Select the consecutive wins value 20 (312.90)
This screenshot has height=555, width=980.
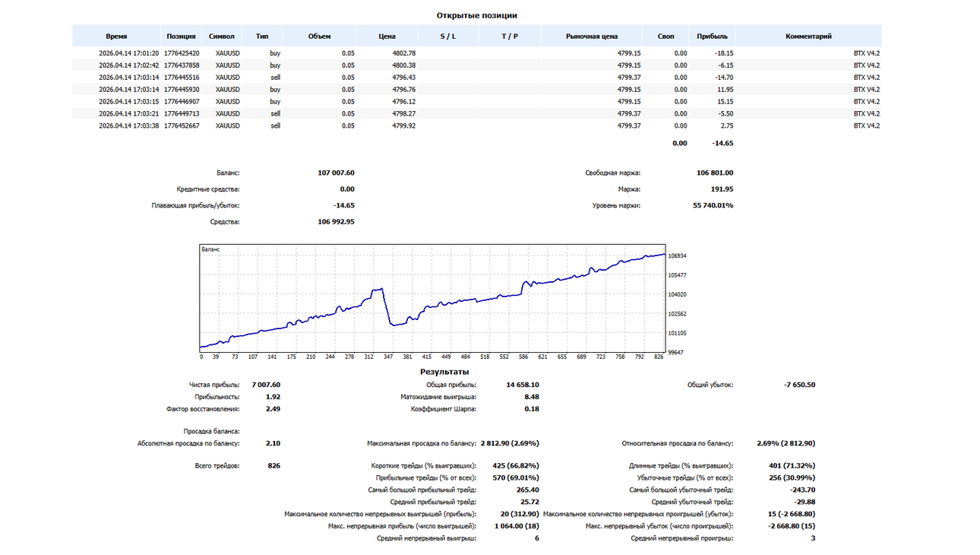point(520,514)
